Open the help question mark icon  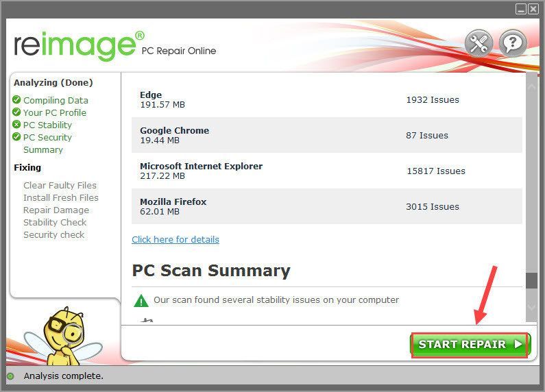513,43
